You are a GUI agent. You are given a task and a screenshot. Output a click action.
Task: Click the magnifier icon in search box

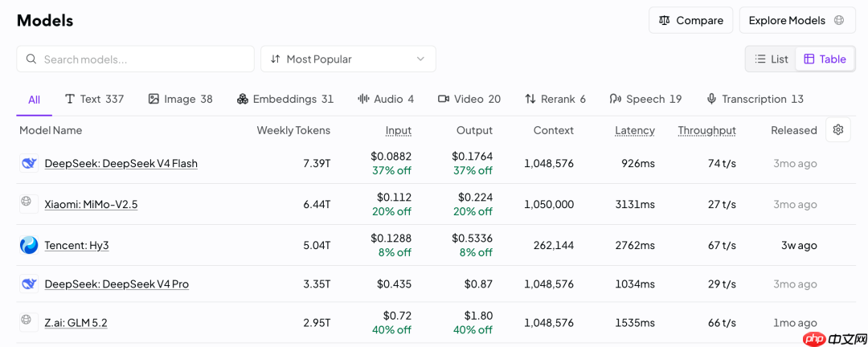31,59
